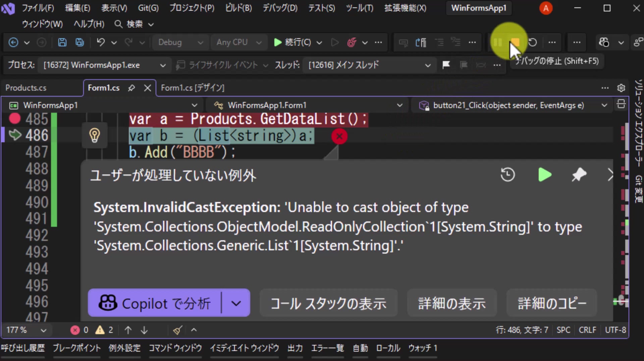
Task: Open the account profile badge 'A'
Action: click(x=546, y=8)
